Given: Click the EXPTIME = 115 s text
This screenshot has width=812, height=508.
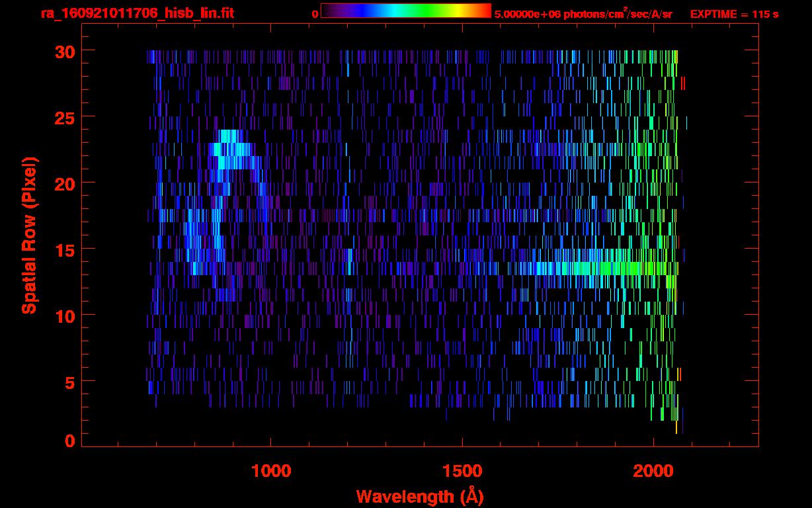Looking at the screenshot, I should pos(734,13).
